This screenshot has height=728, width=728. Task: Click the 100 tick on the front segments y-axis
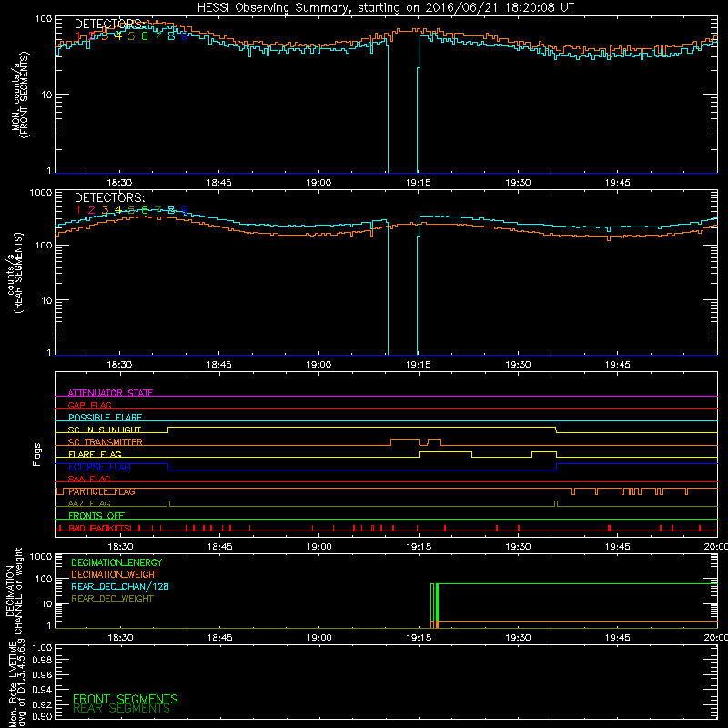pos(44,19)
